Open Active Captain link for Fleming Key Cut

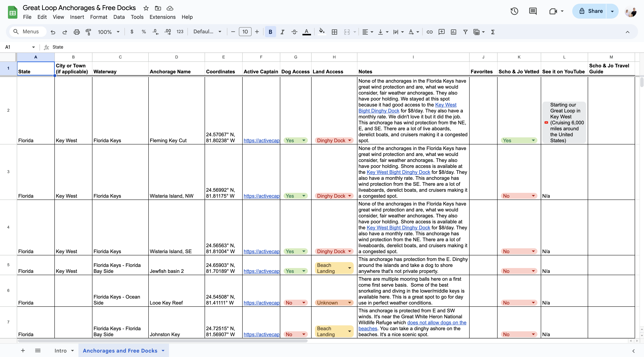(x=261, y=140)
